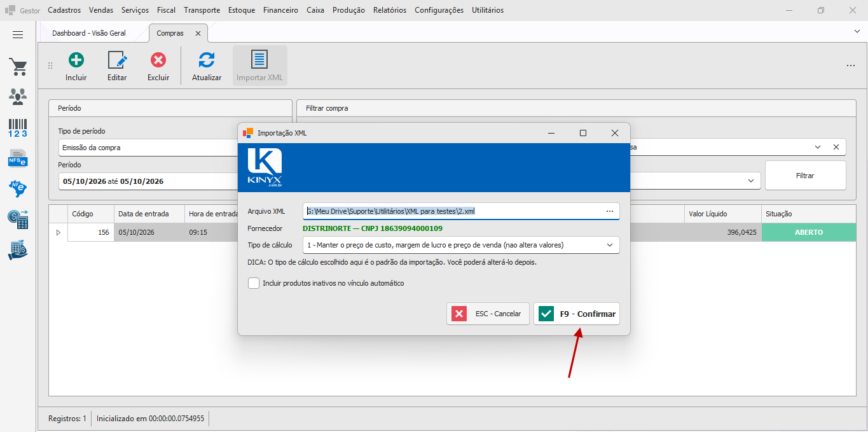Toggle Incluir produtos inativos checkbox
This screenshot has height=432, width=868.
[254, 283]
